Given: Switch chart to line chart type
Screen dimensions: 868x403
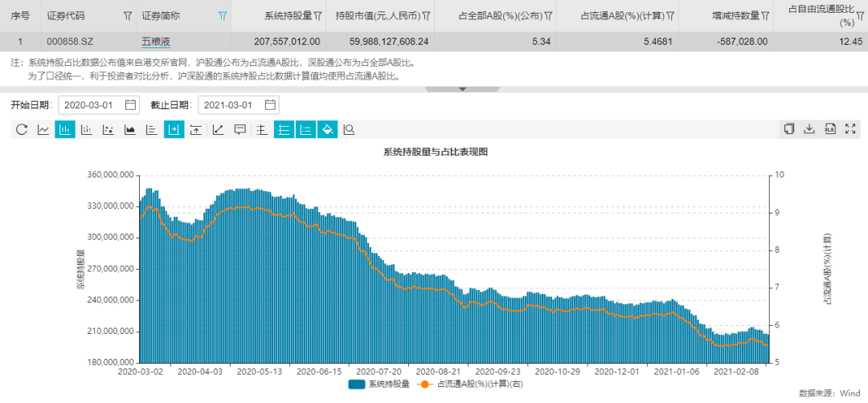Looking at the screenshot, I should click(43, 129).
